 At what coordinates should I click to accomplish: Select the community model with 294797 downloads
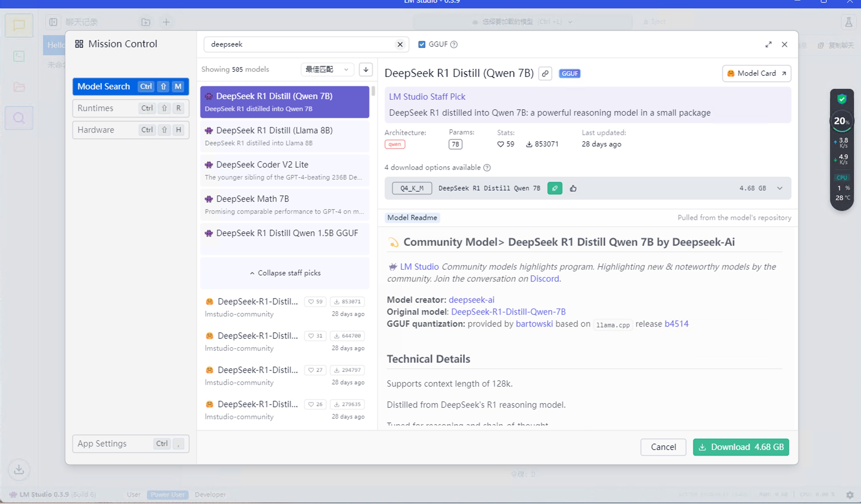(285, 376)
